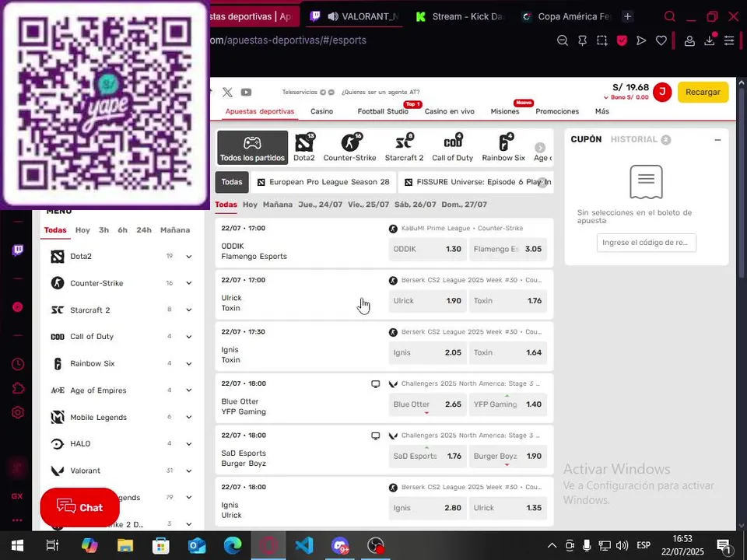Open the extensions cube icon in sidebar
Image resolution: width=747 pixels, height=560 pixels.
[18, 388]
